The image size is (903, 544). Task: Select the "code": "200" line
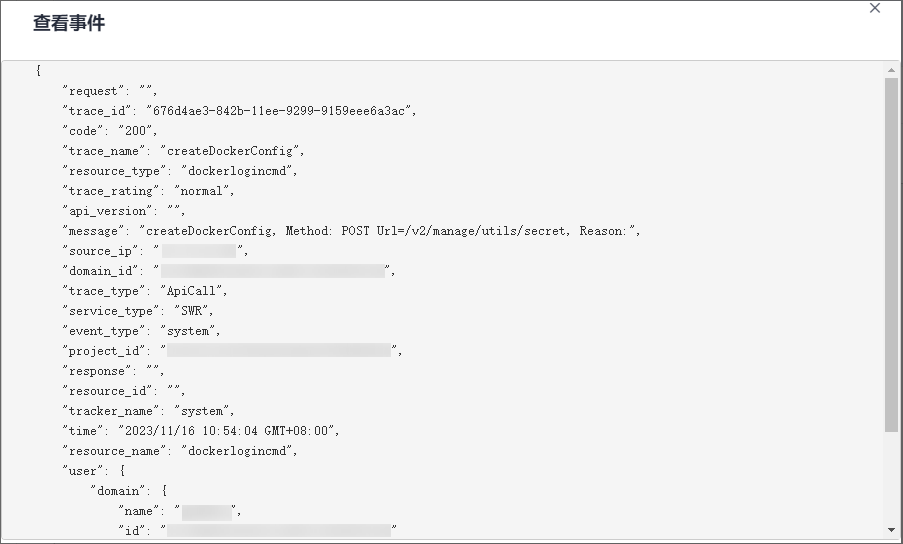click(x=110, y=131)
